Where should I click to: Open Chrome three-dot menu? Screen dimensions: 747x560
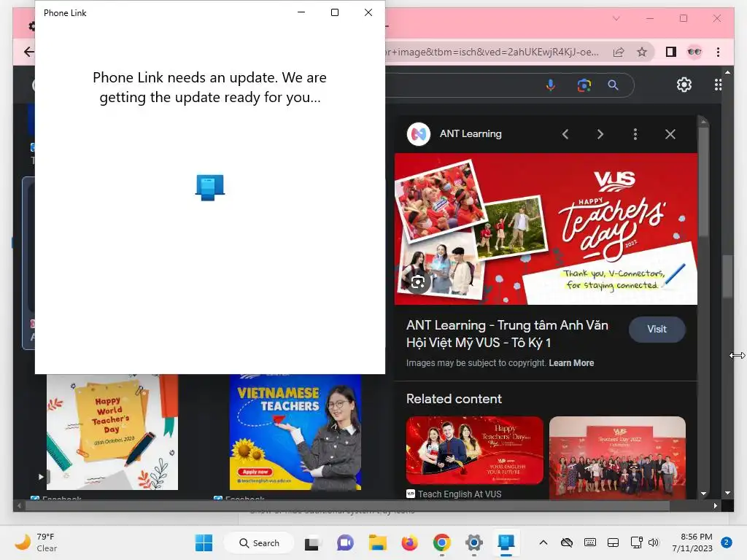[x=718, y=52]
